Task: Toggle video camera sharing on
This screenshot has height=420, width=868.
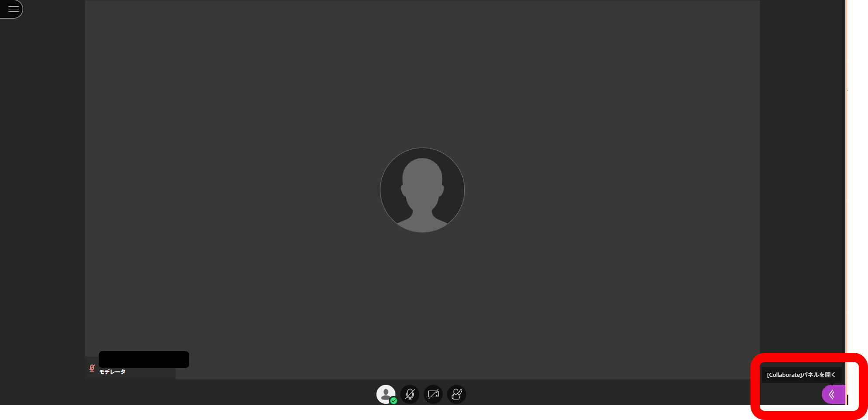Action: pyautogui.click(x=433, y=394)
